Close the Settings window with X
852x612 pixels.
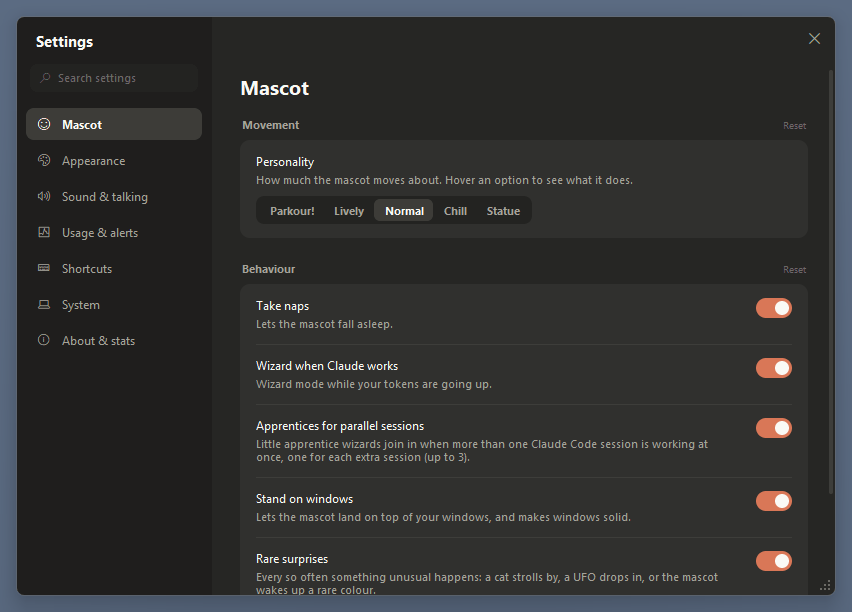click(x=814, y=39)
